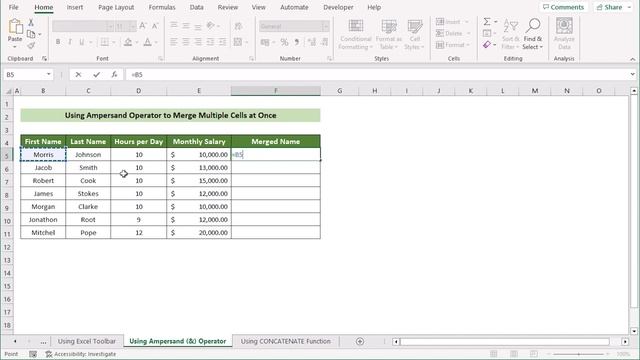The width and height of the screenshot is (640, 360).
Task: Open the Share dropdown
Action: [x=629, y=7]
